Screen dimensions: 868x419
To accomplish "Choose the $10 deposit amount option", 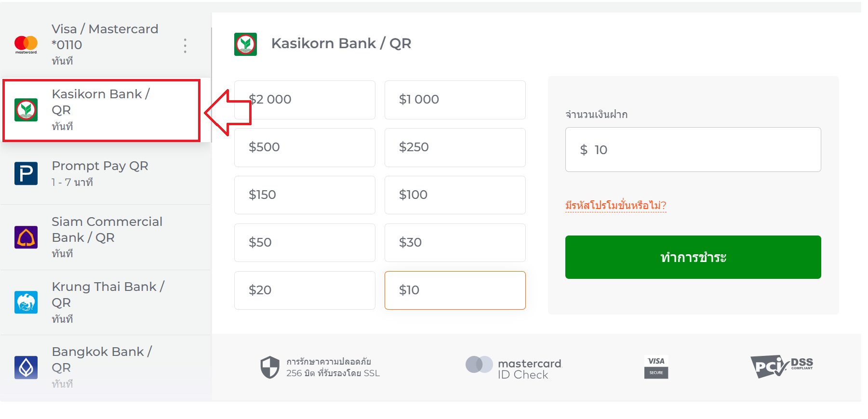I will pos(455,290).
